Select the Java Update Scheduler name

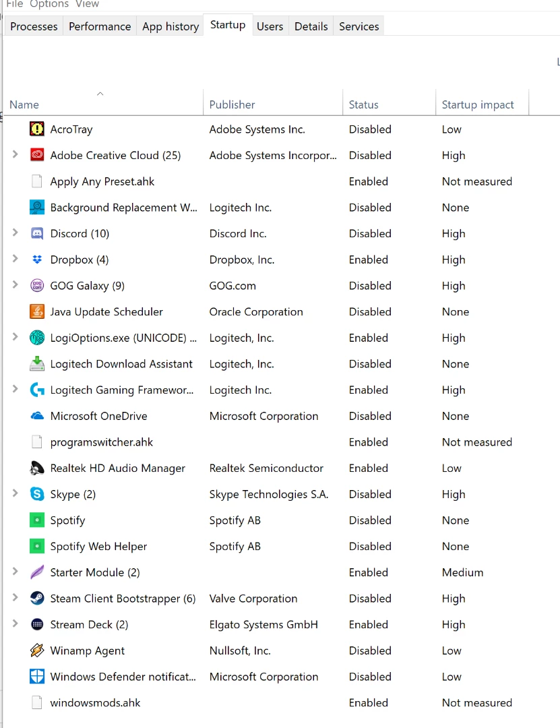click(106, 312)
